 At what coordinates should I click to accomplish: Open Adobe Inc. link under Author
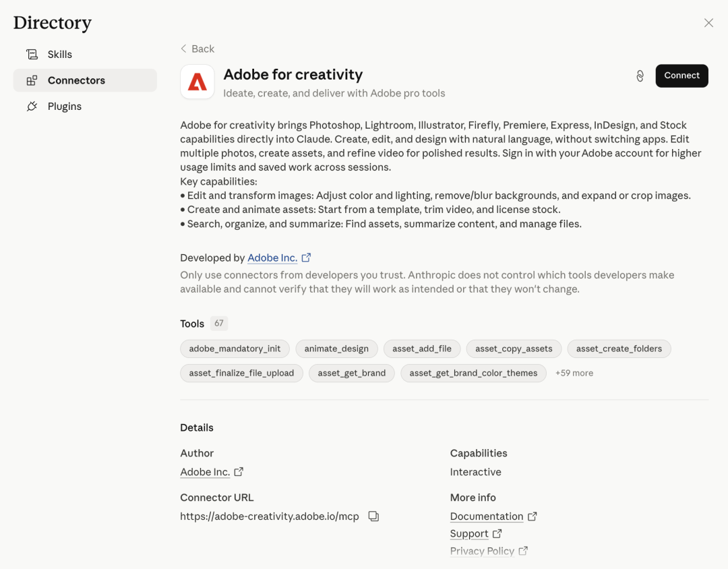click(x=205, y=472)
